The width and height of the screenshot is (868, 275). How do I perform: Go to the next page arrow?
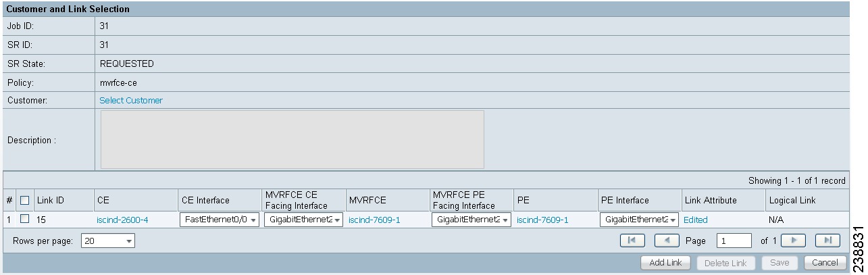pos(794,240)
